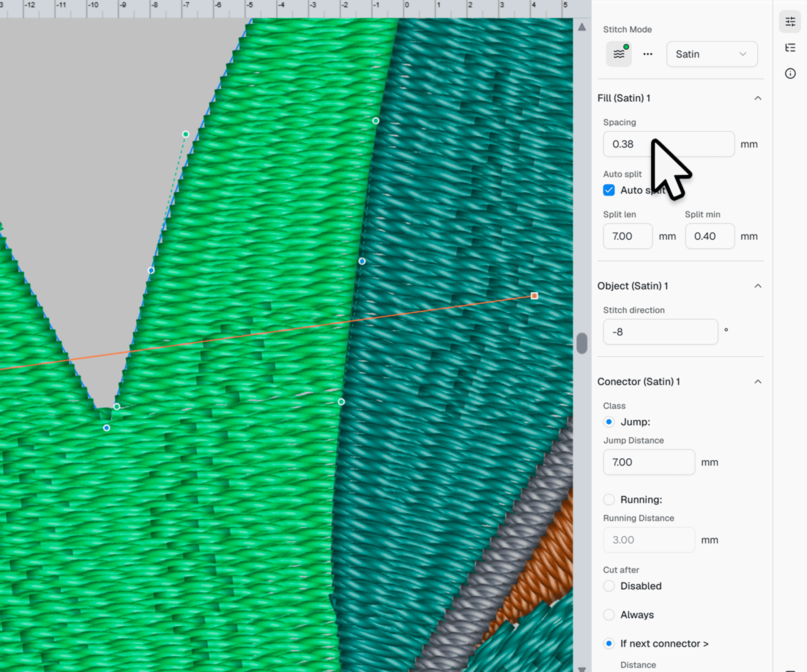Click the Stitch direction -8 field
This screenshot has height=672, width=807.
pyautogui.click(x=660, y=332)
